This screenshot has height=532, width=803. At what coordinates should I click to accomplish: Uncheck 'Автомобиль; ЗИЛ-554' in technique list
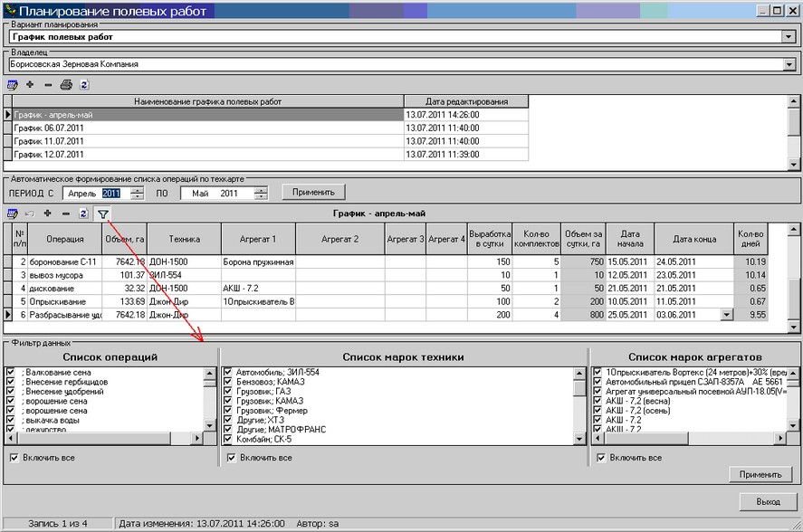pos(228,372)
